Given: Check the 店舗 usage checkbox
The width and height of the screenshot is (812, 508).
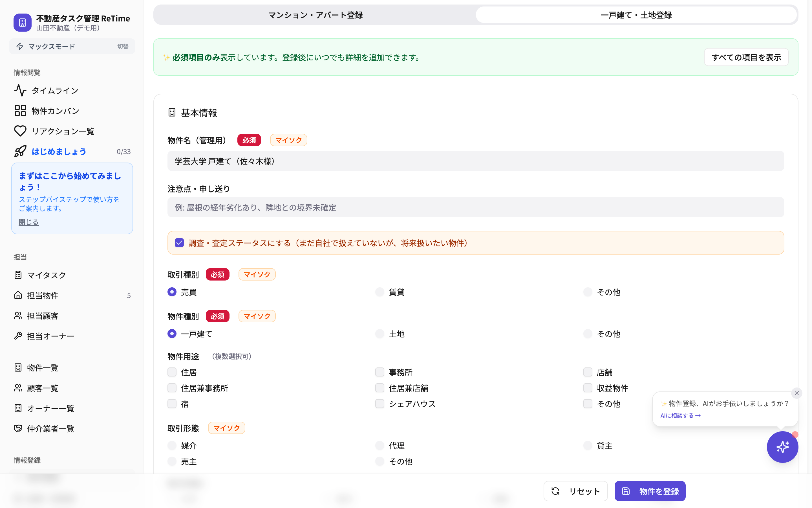Looking at the screenshot, I should click(588, 372).
